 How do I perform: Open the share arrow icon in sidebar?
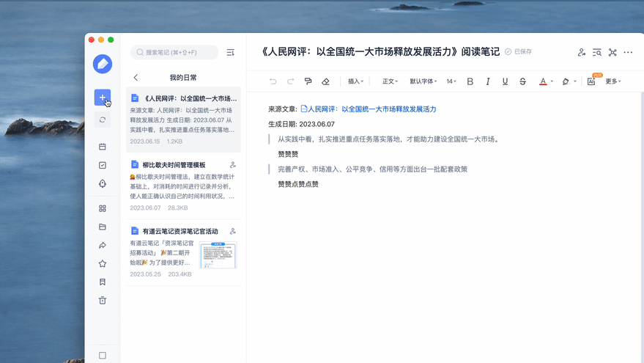pos(103,246)
